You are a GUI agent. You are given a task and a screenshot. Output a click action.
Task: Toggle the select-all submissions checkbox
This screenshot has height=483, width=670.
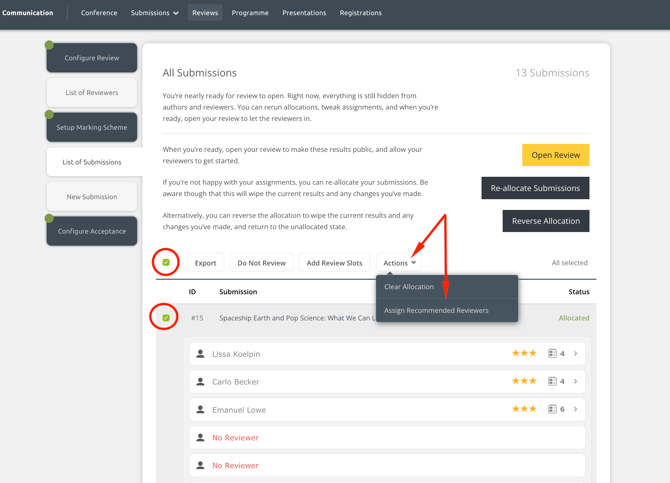click(166, 263)
